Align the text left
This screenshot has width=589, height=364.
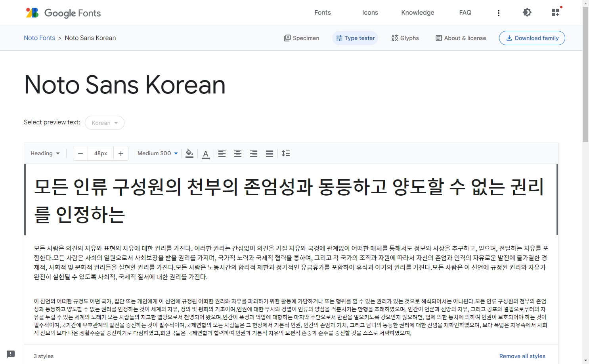point(222,153)
